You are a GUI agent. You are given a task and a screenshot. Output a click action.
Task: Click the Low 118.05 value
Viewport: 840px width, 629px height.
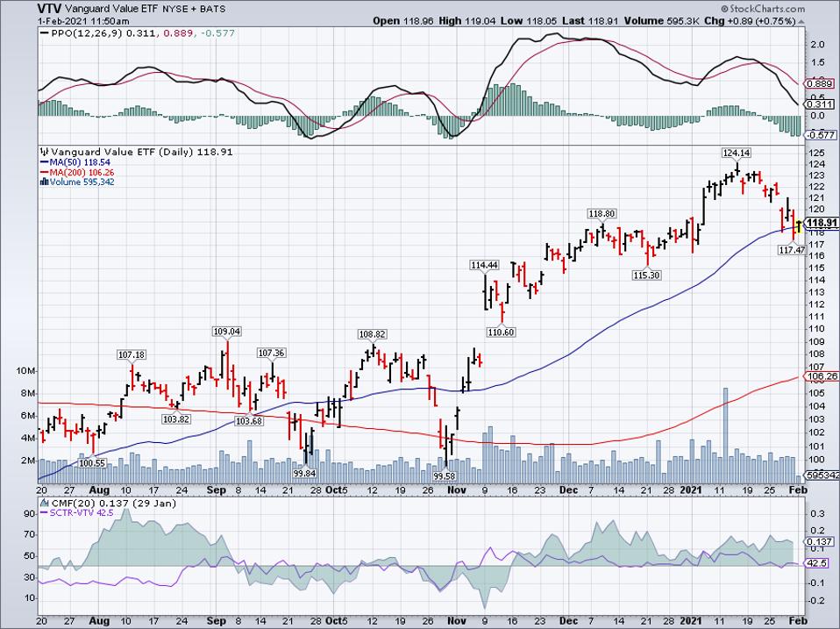[527, 21]
